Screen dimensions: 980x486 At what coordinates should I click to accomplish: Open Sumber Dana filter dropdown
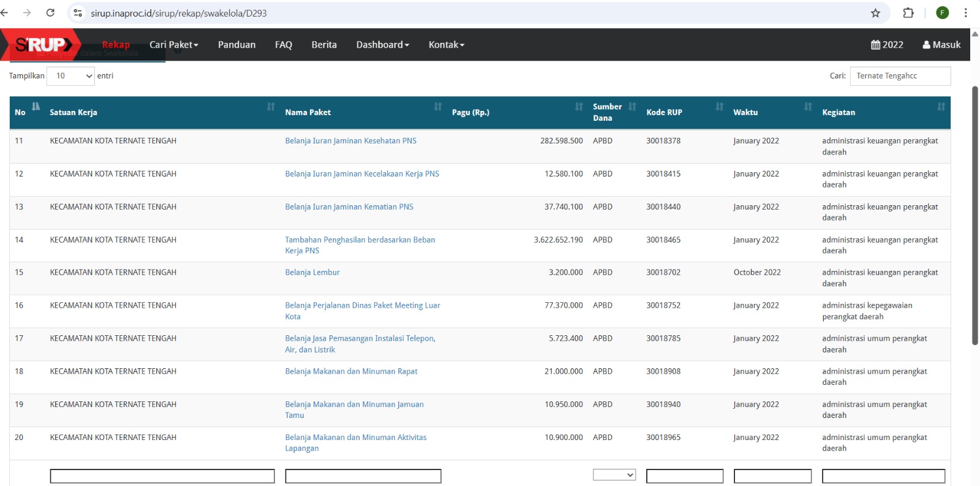[614, 475]
